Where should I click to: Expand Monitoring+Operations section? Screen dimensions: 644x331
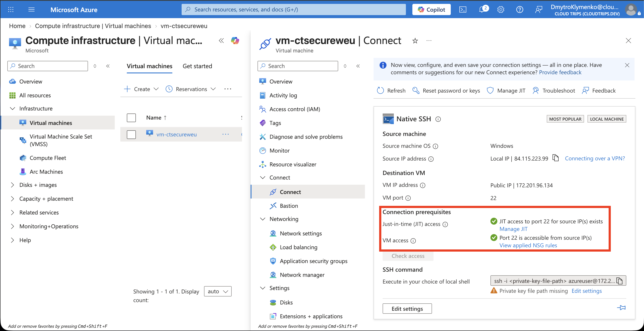tap(12, 226)
